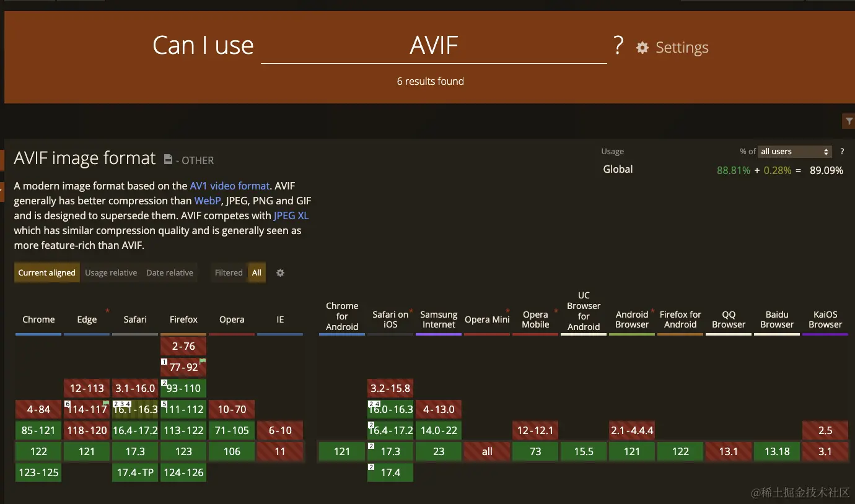Click the Opera column header
855x504 pixels.
pos(232,319)
